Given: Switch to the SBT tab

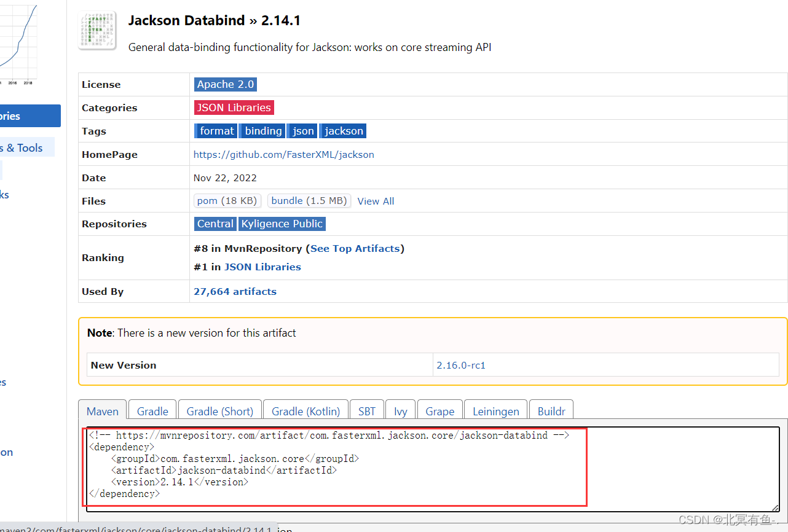Looking at the screenshot, I should (367, 411).
